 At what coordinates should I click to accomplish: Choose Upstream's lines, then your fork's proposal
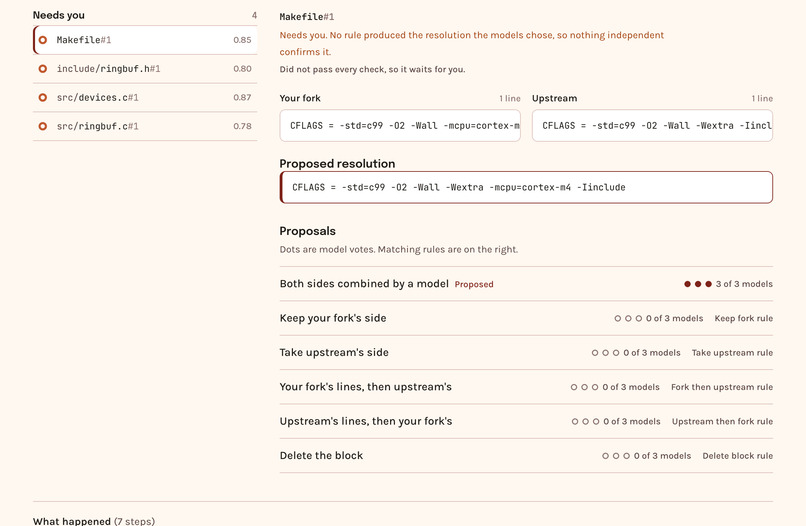point(526,421)
